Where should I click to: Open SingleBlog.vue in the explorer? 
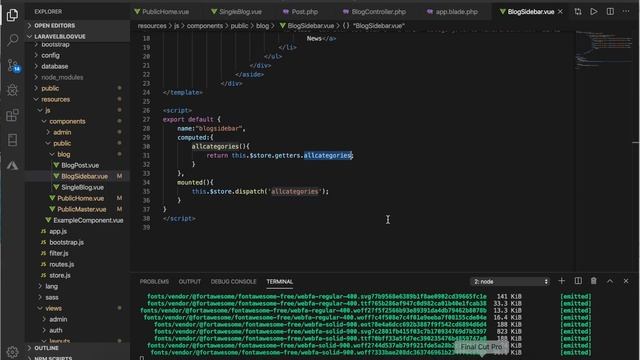tap(82, 187)
